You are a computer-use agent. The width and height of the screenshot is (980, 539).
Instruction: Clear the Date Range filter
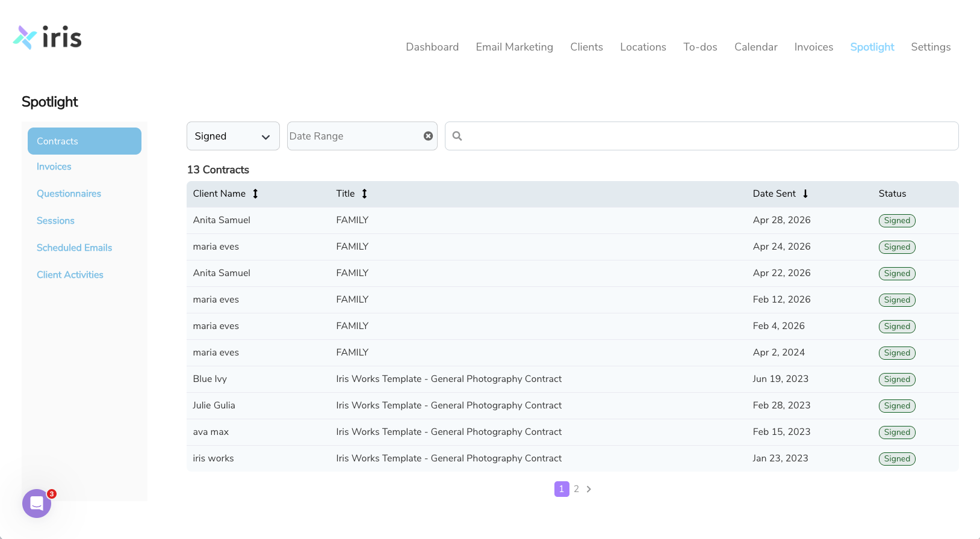point(428,136)
